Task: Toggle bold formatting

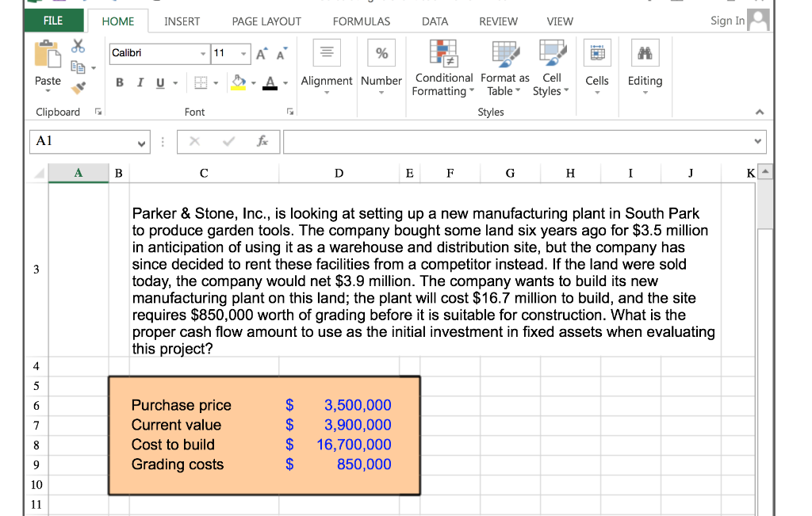Action: pyautogui.click(x=119, y=82)
